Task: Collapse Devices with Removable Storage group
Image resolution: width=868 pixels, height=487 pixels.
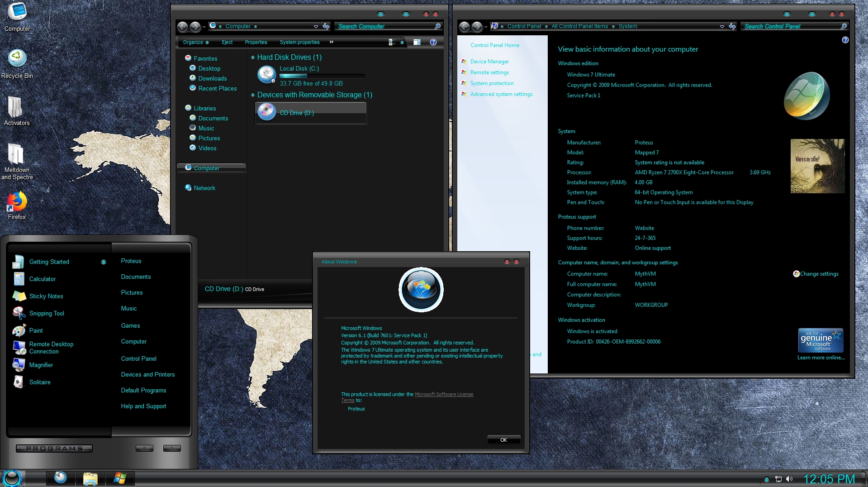Action: pos(253,95)
